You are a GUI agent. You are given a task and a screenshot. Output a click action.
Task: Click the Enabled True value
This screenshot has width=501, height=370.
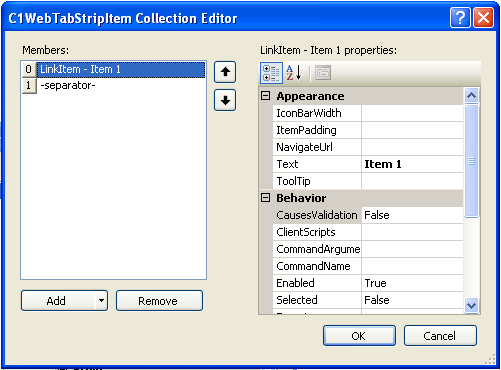412,283
